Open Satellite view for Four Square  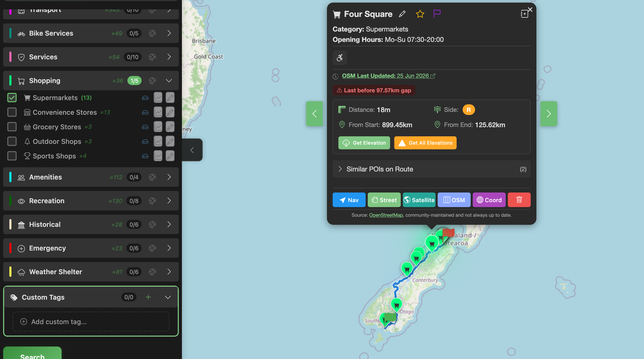419,200
